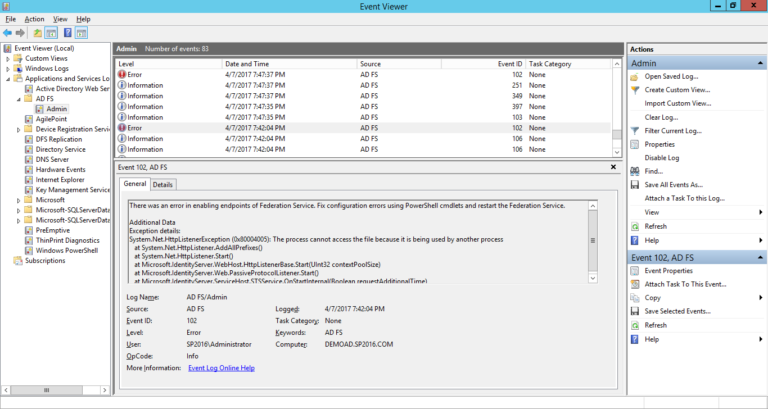The image size is (768, 409).
Task: Select DFS Replication log
Action: (59, 139)
